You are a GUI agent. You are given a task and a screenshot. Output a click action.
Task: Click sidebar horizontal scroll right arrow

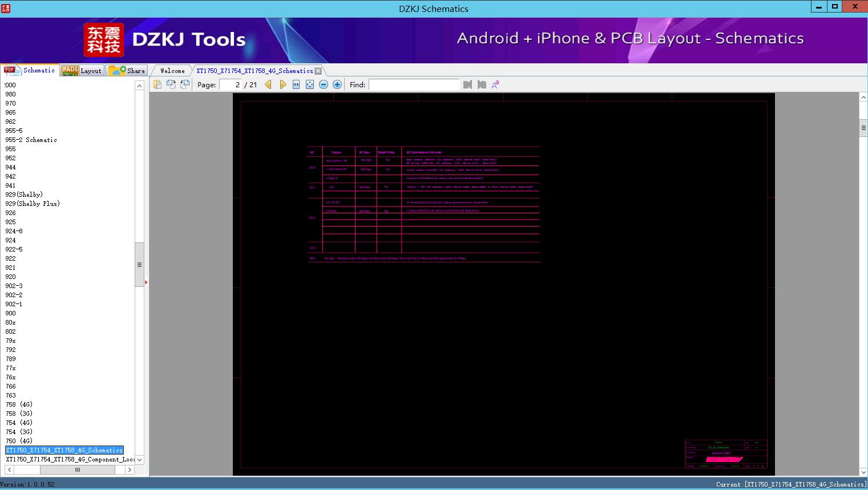tap(130, 470)
